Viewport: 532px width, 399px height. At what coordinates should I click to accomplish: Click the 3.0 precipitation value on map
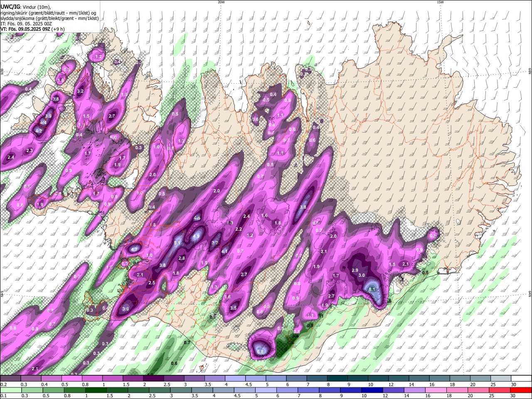[x=362, y=275]
